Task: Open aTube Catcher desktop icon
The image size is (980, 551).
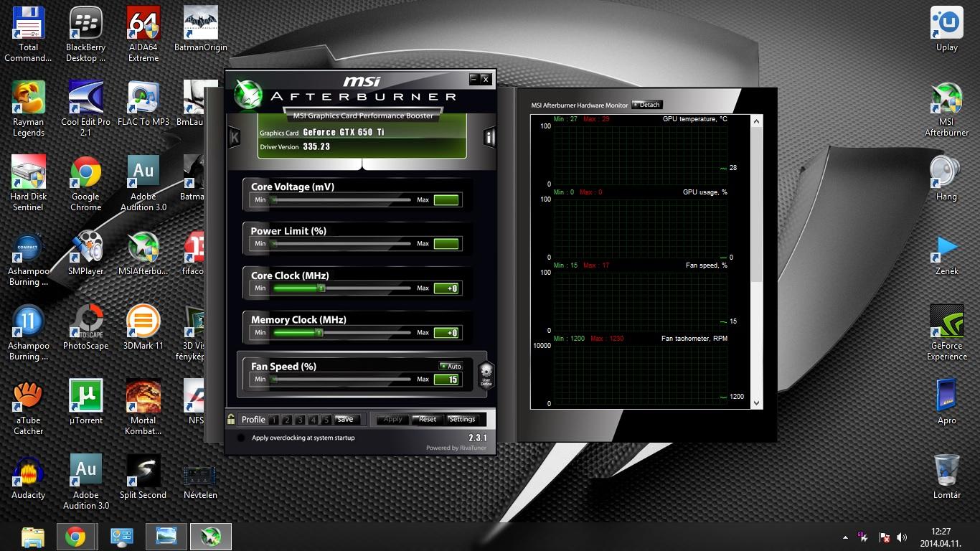Action: click(28, 408)
